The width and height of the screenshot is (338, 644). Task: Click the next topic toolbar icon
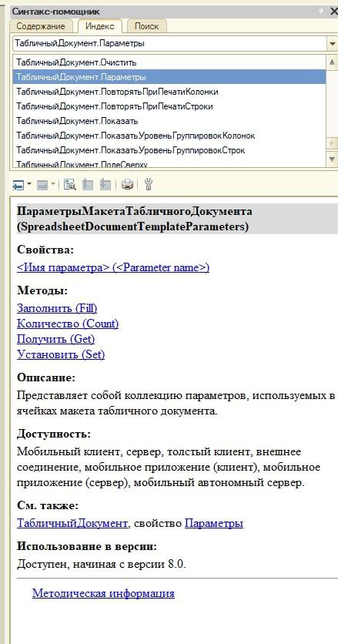(105, 185)
